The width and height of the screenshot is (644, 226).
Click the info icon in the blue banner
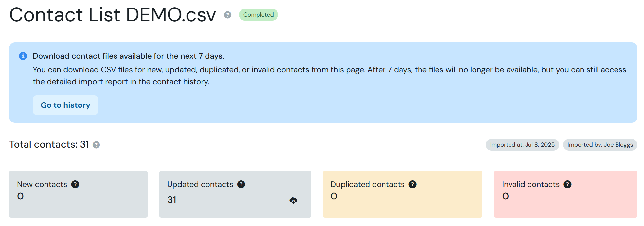pos(23,56)
